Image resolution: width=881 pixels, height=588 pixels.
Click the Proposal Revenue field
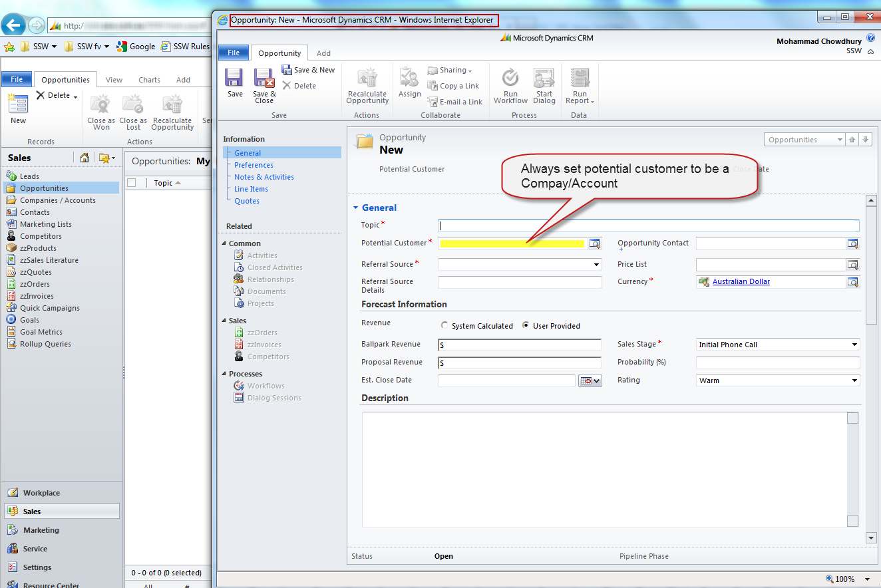coord(520,363)
